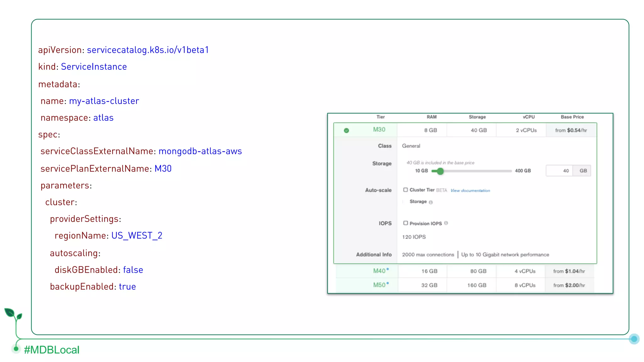Click the Provision IOPS info icon
The width and height of the screenshot is (644, 362).
click(446, 223)
